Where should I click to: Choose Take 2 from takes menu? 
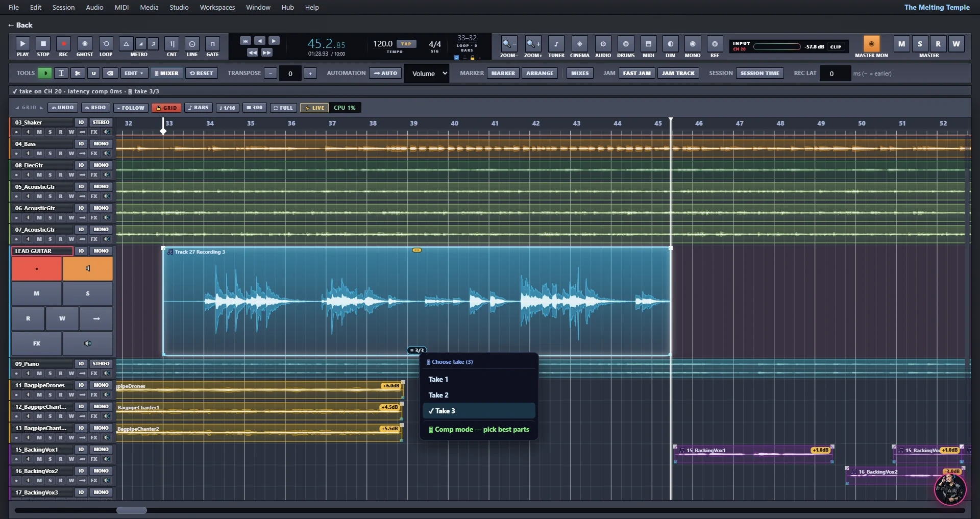click(x=479, y=395)
